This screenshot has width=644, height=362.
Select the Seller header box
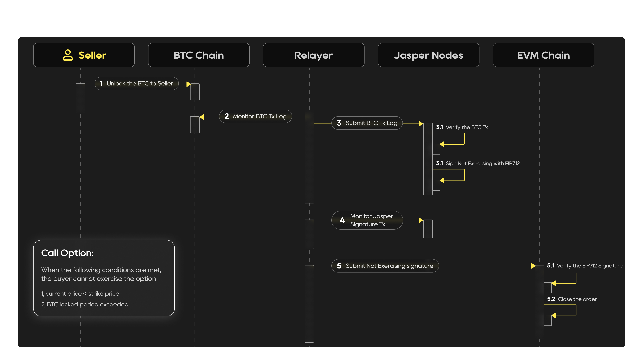[84, 55]
